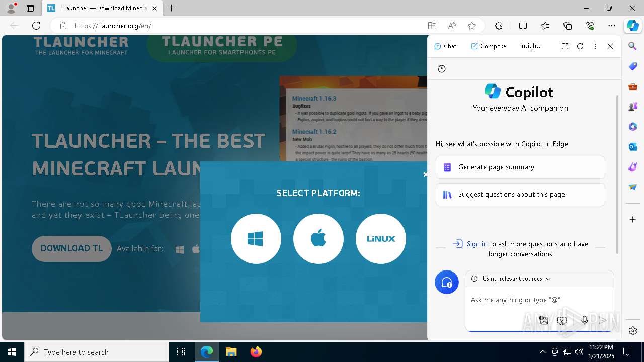Close the Copilot sidebar pane
The width and height of the screenshot is (644, 362).
[610, 46]
